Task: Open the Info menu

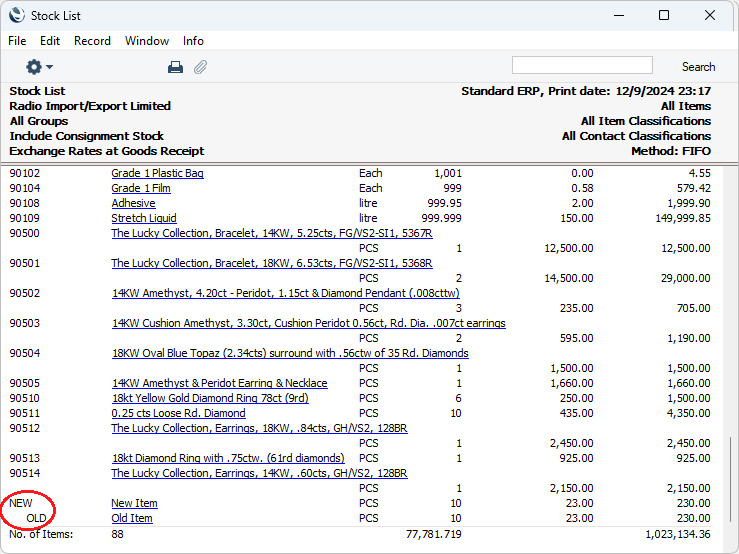Action: [193, 41]
